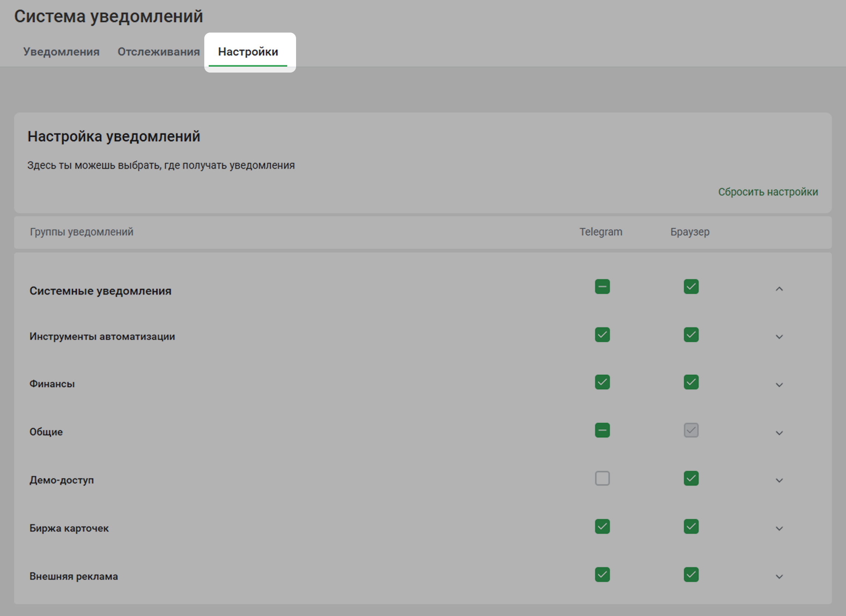Uncheck Telegram for Инструменты автоматизации
Viewport: 846px width, 616px height.
tap(602, 335)
